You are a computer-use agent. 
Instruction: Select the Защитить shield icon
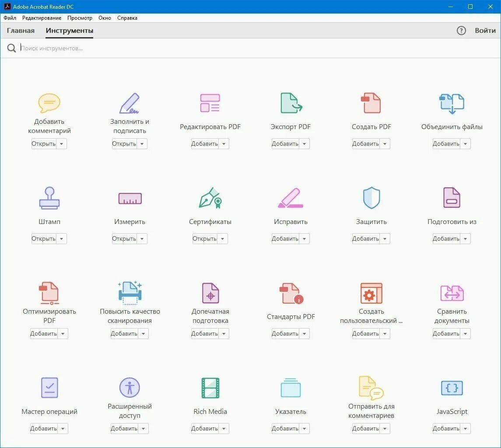coord(371,198)
